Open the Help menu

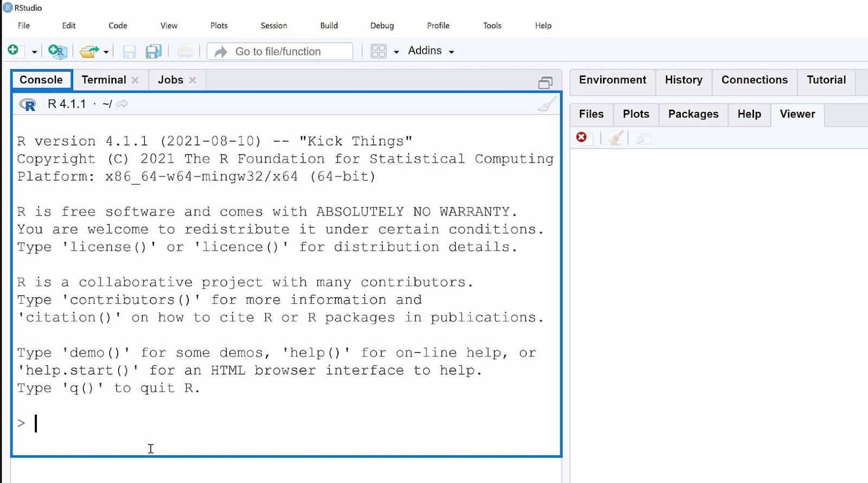[543, 26]
